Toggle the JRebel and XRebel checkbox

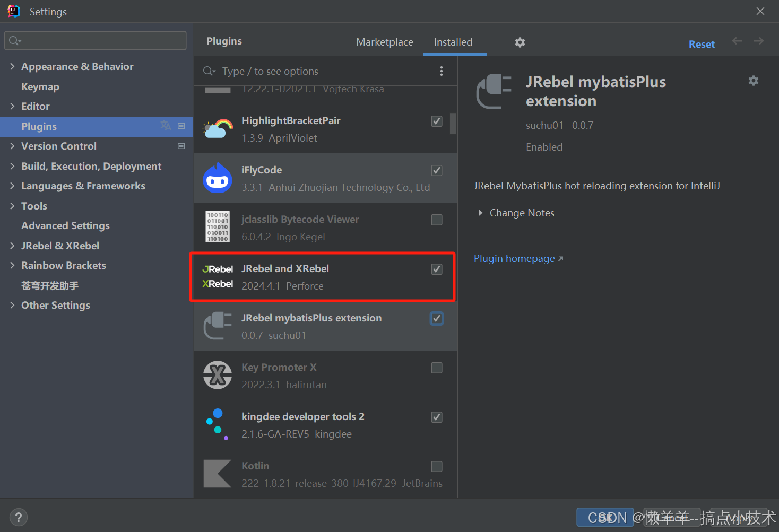pos(437,269)
